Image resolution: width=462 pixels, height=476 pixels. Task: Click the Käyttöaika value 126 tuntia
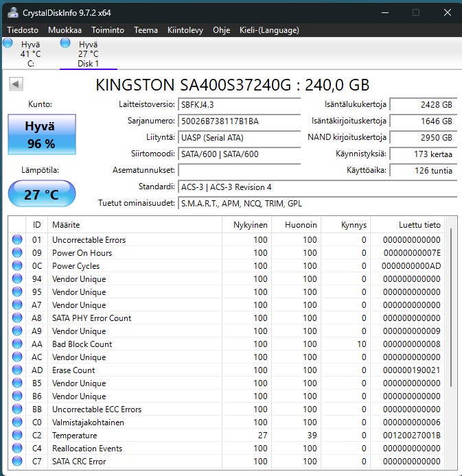pyautogui.click(x=423, y=170)
